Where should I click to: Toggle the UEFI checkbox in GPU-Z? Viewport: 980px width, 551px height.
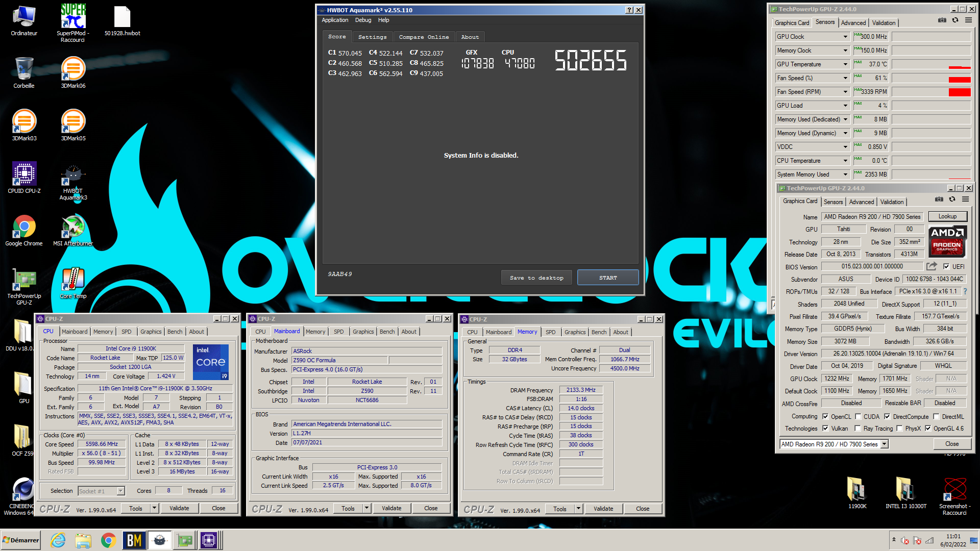[946, 266]
